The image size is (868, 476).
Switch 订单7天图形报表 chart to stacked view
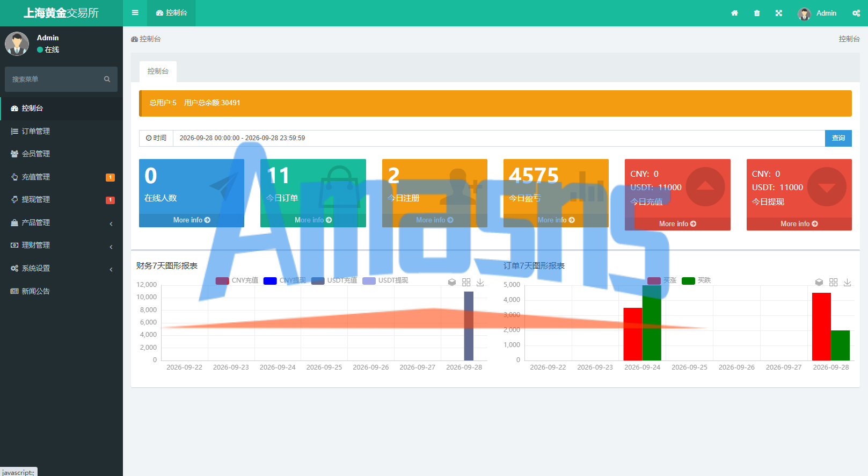tap(819, 283)
